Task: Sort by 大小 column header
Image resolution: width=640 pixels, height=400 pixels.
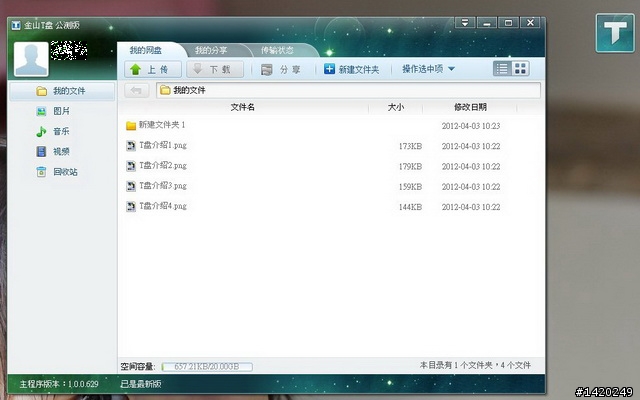Action: pos(396,107)
